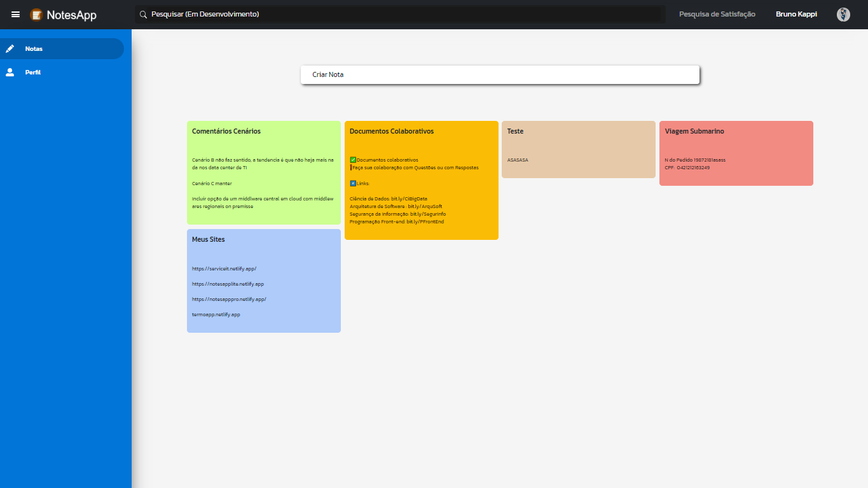Click the Bruno Kappi user name

pos(796,14)
